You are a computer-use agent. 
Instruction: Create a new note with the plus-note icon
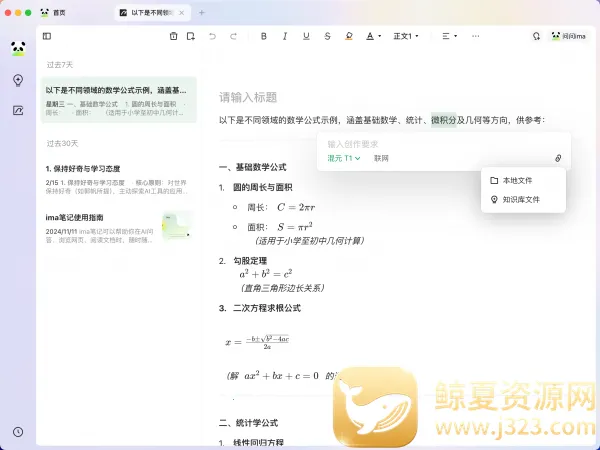coord(191,36)
